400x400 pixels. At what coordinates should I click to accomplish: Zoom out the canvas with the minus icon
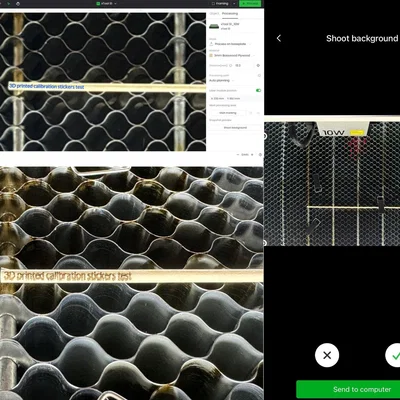point(238,155)
